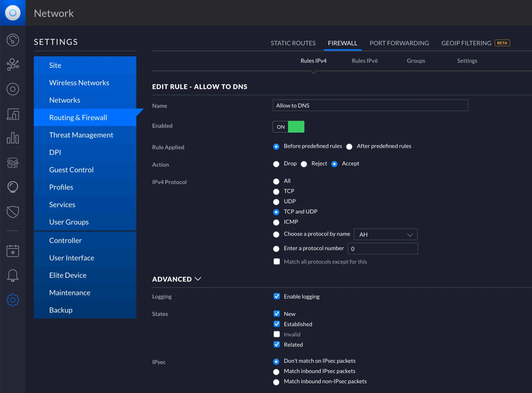532x393 pixels.
Task: Open Insights with the WiFi hand icon
Action: (13, 163)
